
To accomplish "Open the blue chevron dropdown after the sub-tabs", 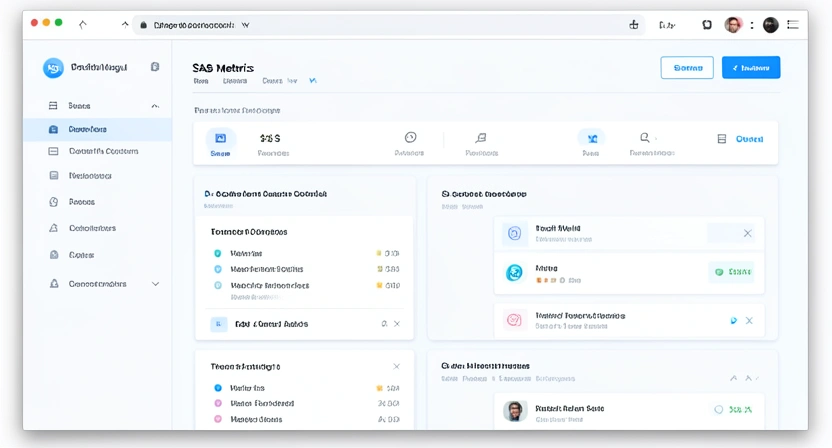I will [x=313, y=81].
